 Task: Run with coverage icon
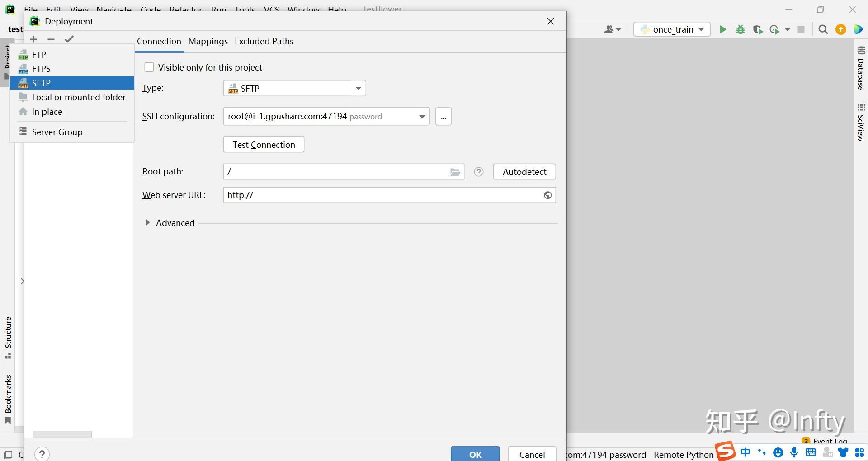[x=758, y=29]
